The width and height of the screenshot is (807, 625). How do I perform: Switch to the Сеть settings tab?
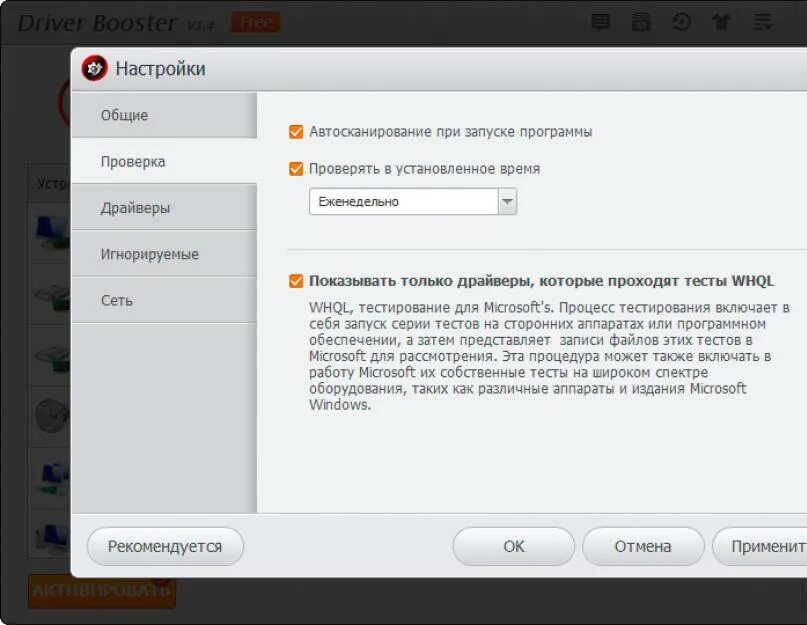point(164,300)
